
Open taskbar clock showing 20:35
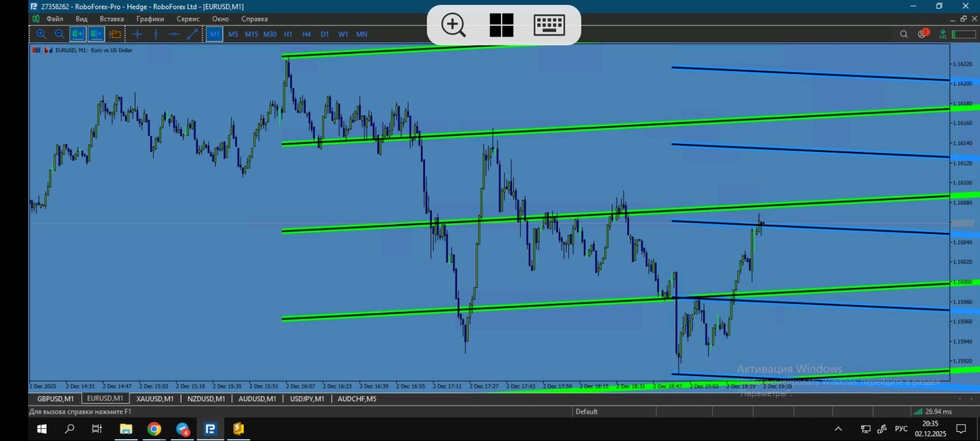tap(930, 429)
